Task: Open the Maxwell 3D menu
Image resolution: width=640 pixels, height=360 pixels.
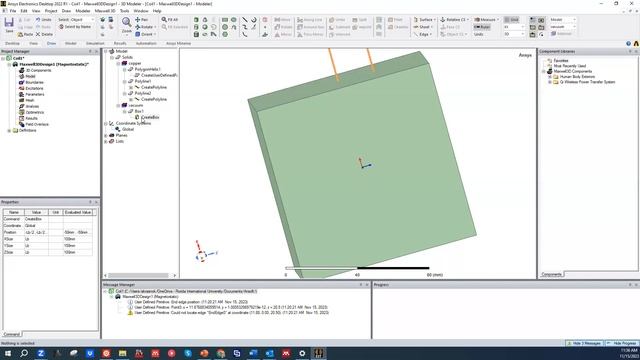Action: [x=105, y=11]
